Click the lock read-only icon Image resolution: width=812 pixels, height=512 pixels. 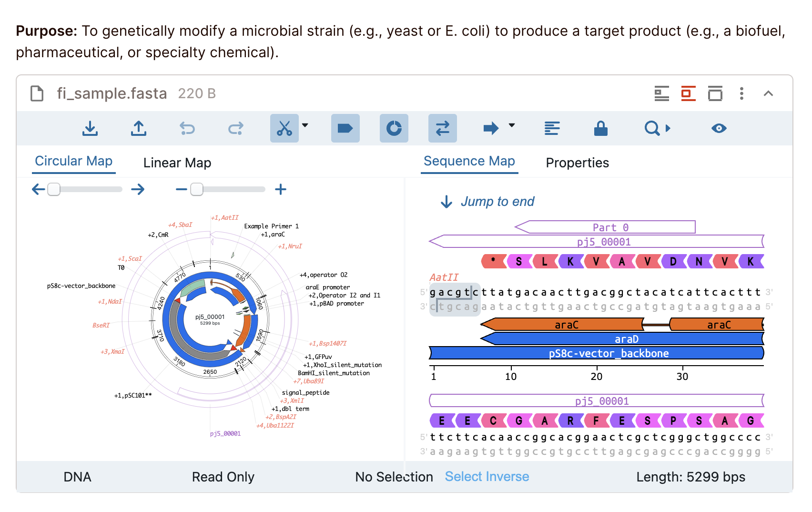click(600, 128)
